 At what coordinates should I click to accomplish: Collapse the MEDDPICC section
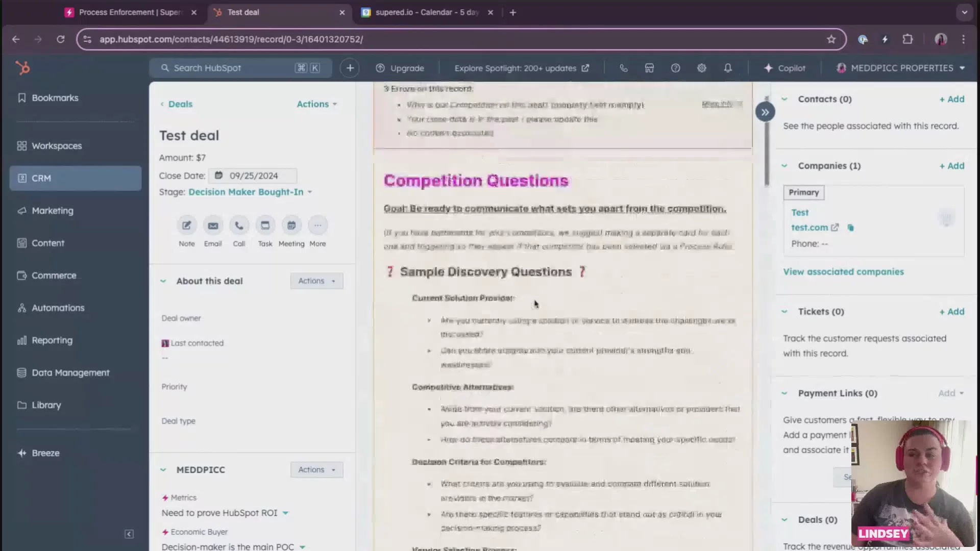[x=163, y=470]
